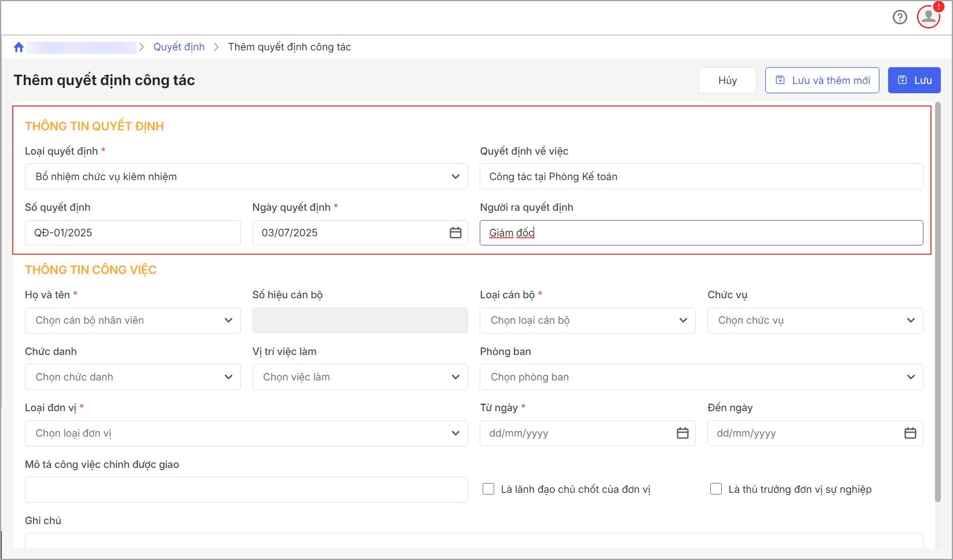Viewport: 953px width, 560px height.
Task: Tick Là lãnh đạo chủ chốt của đơn vị
Action: [x=488, y=489]
